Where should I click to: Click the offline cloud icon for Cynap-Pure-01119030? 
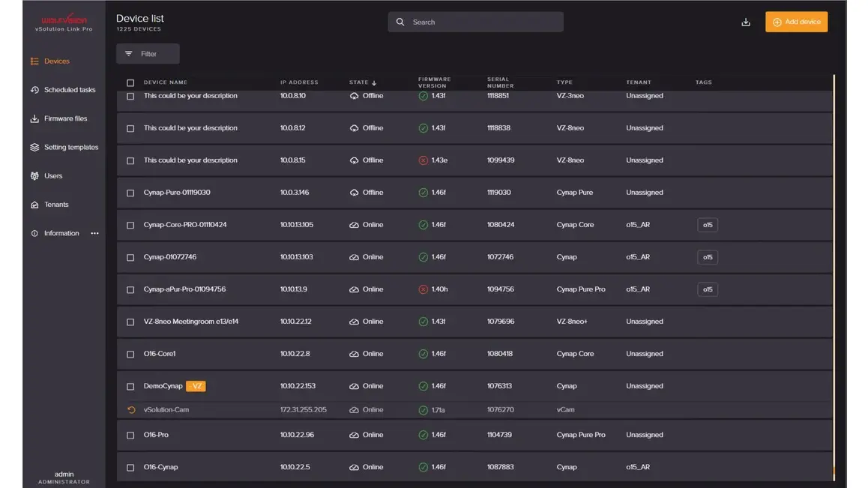(x=354, y=193)
